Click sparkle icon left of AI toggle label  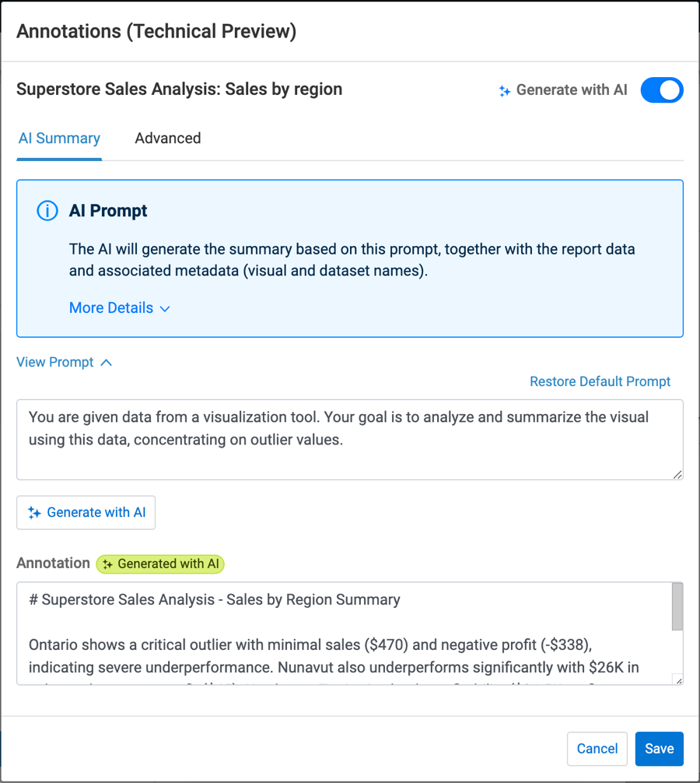(x=505, y=91)
